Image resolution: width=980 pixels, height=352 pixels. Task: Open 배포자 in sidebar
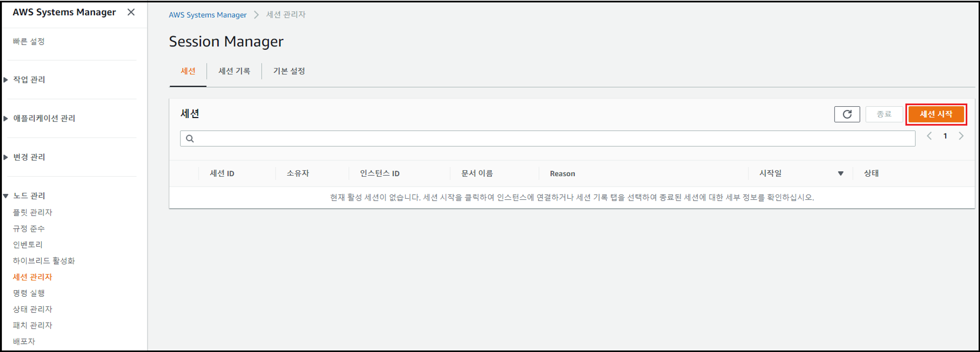pos(24,342)
